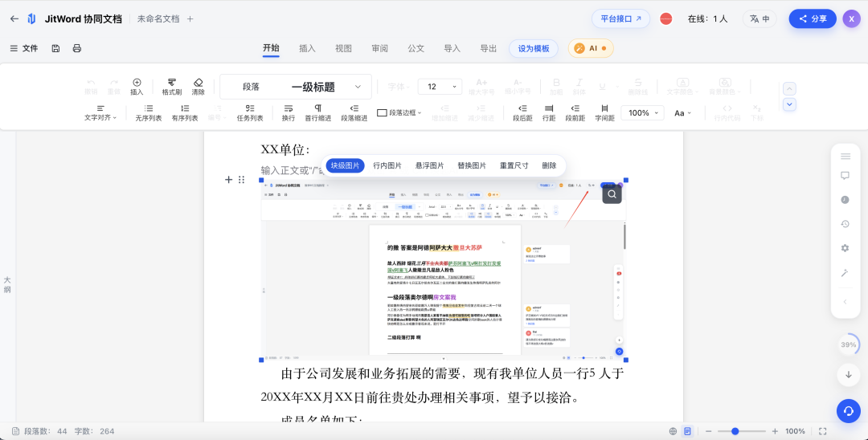The width and height of the screenshot is (868, 440).
Task: Switch to the Official Document (公文) tab
Action: point(416,48)
